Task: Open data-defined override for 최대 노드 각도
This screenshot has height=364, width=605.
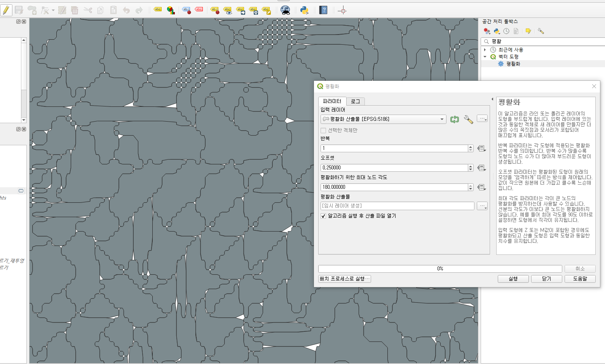Action: tap(481, 187)
